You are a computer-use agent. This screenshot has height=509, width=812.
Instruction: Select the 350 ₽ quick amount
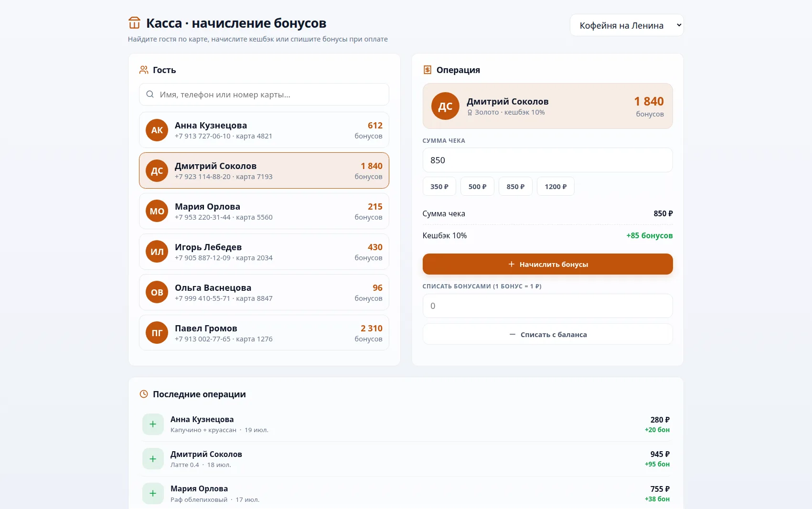click(439, 186)
